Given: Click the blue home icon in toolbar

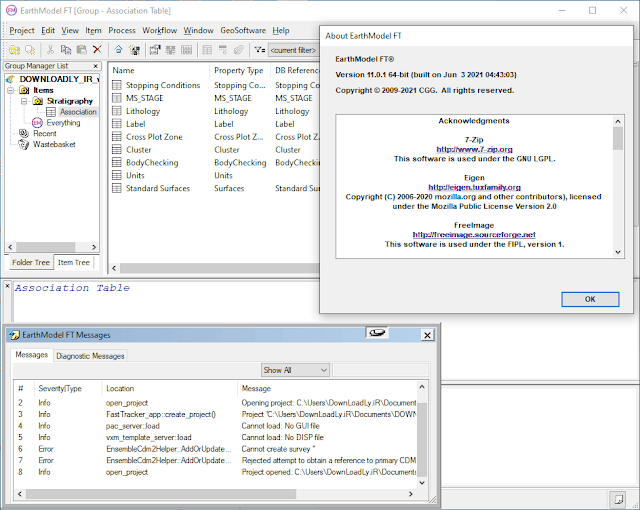Looking at the screenshot, I should 118,50.
